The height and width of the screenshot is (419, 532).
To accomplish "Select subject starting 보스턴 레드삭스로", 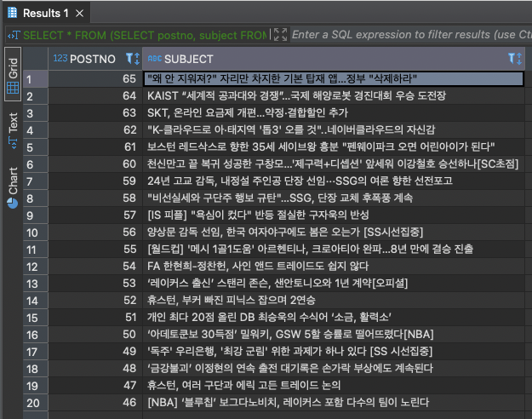I will pos(334,147).
